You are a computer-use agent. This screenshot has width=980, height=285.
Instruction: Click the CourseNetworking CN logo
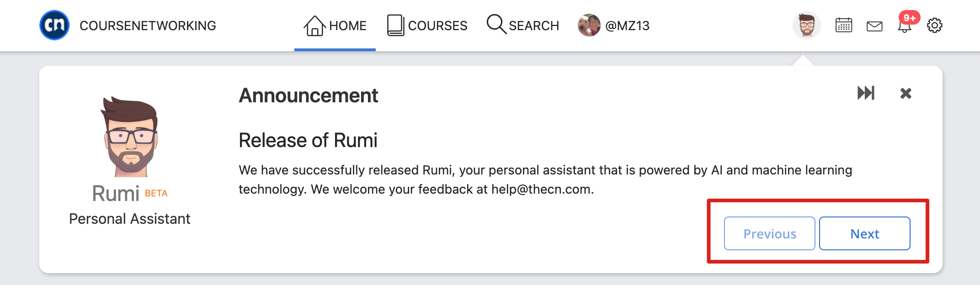tap(54, 25)
